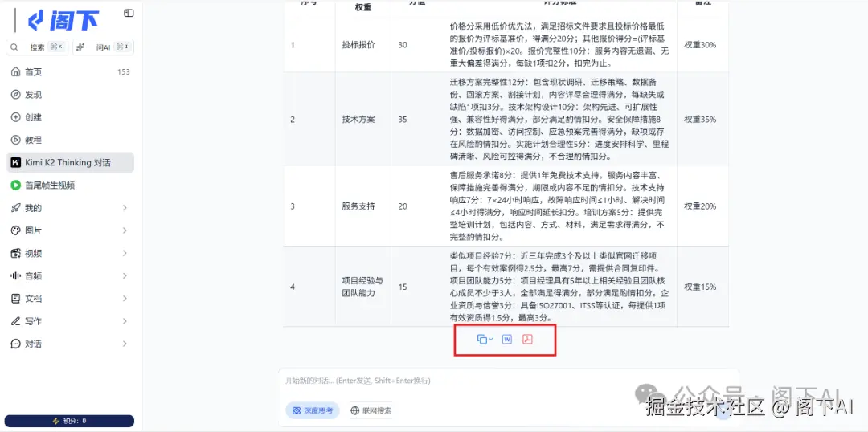Click score value 35 in 技术方案 row
This screenshot has height=432, width=868.
click(x=403, y=119)
